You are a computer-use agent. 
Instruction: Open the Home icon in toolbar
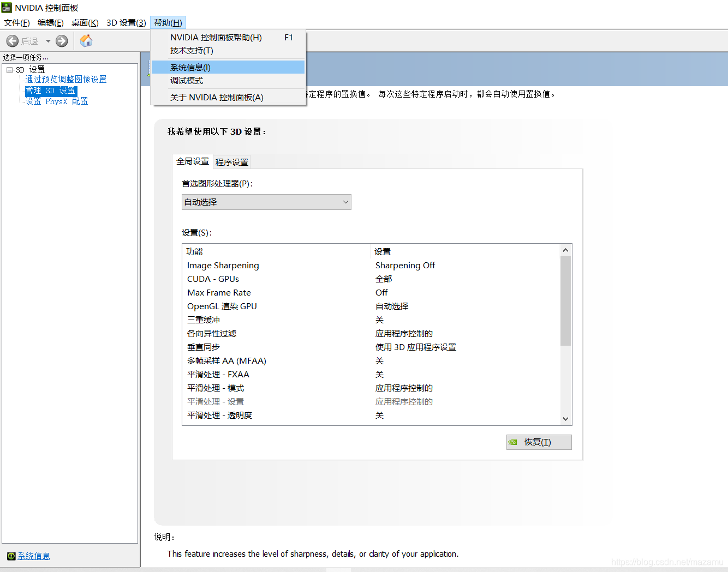tap(86, 41)
